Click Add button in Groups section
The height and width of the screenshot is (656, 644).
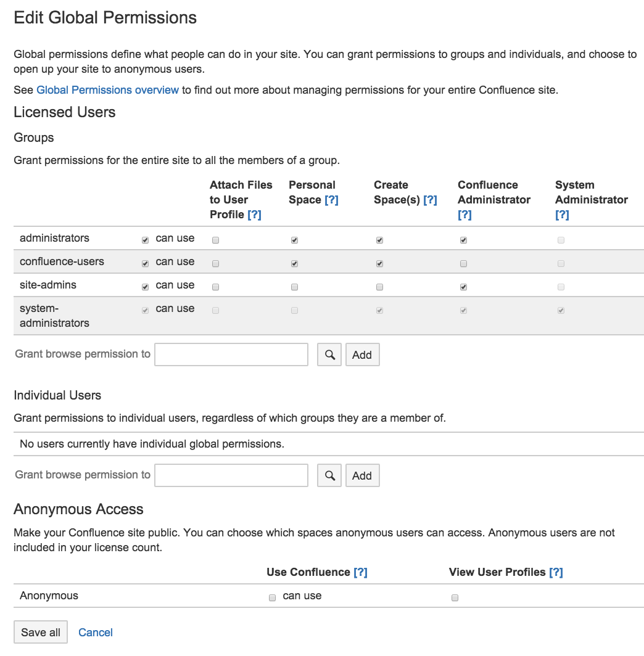362,355
